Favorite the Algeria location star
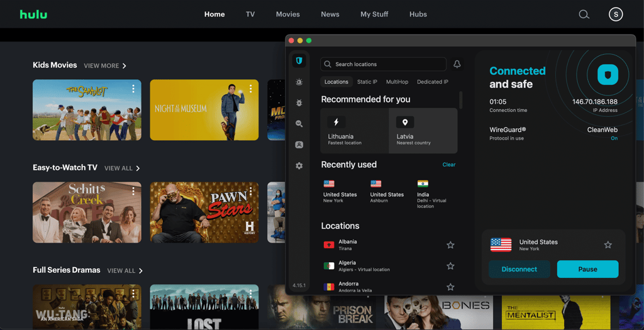The image size is (644, 330). 450,266
